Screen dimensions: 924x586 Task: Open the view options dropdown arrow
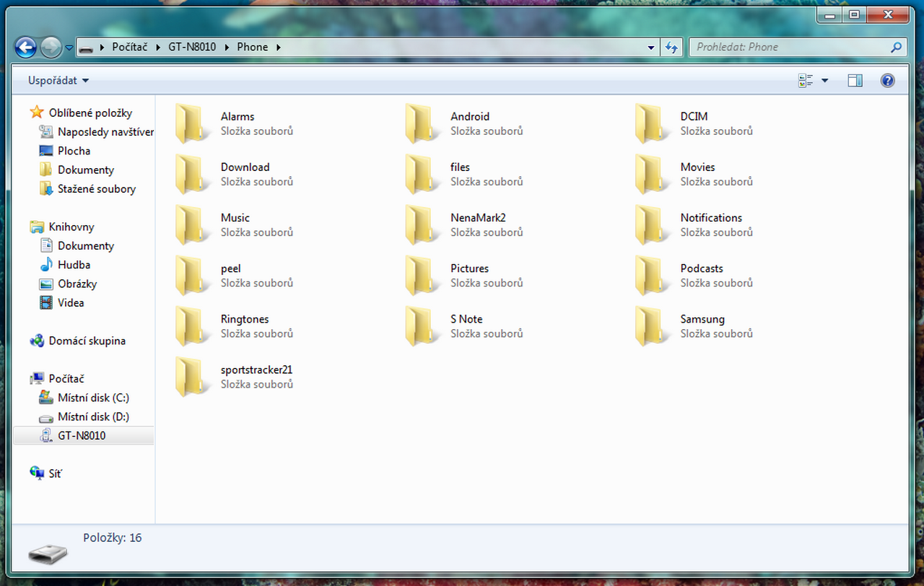825,81
